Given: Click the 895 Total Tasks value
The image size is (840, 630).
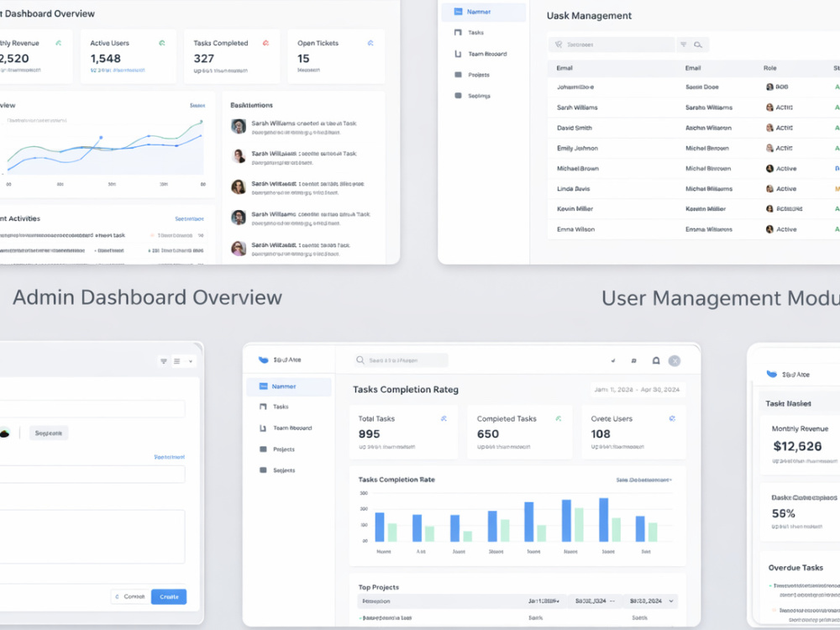Looking at the screenshot, I should pyautogui.click(x=369, y=434).
